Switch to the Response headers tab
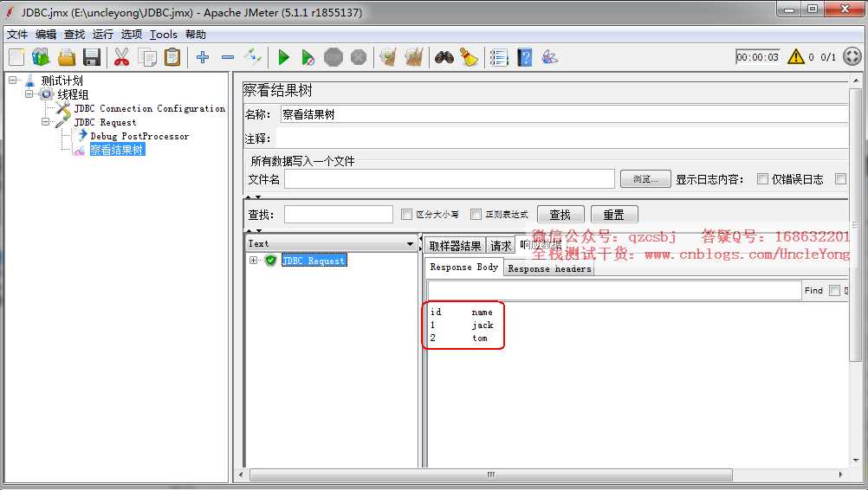868x490 pixels. (549, 268)
